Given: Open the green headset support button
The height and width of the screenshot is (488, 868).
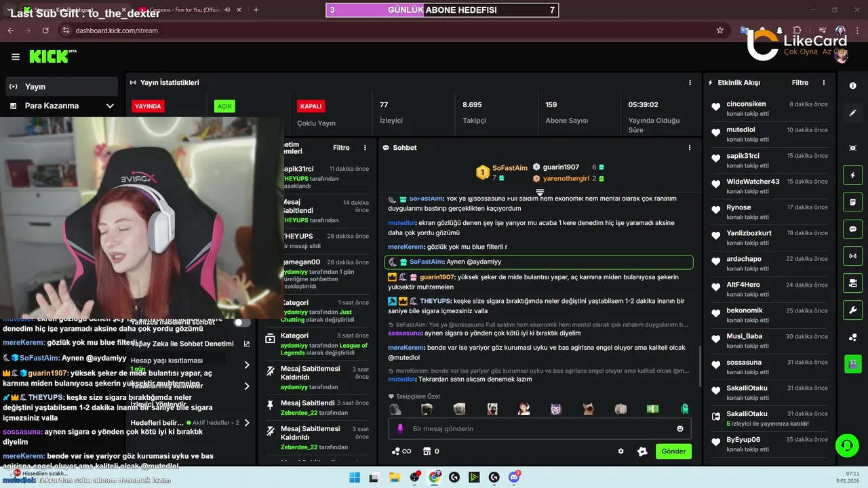Looking at the screenshot, I should click(x=847, y=445).
